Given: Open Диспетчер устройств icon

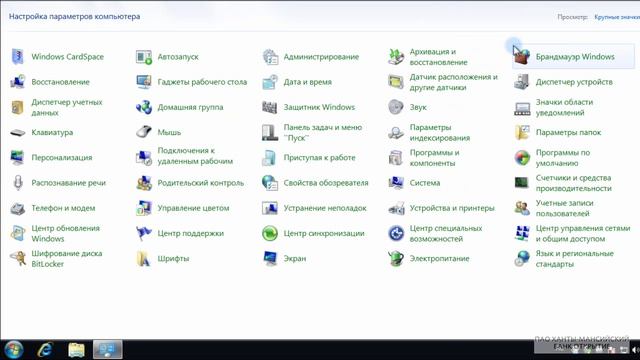Looking at the screenshot, I should point(522,82).
